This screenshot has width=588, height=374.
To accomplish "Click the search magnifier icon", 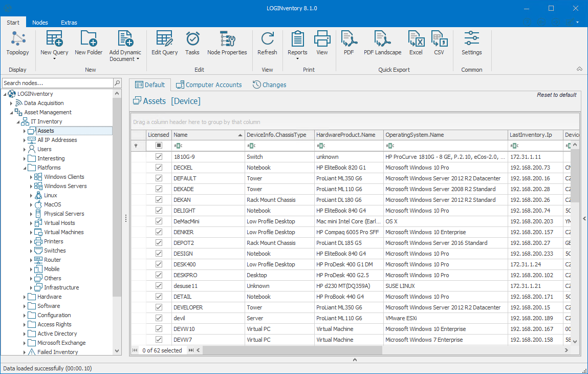I will click(117, 83).
